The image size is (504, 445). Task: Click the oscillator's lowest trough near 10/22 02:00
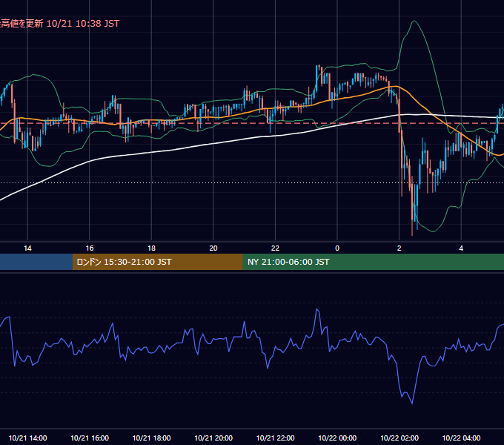[x=412, y=403]
